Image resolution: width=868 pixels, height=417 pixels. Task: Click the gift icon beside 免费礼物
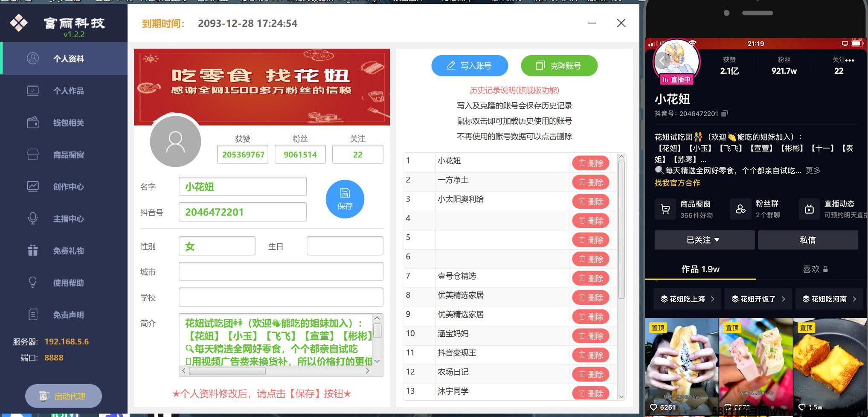(x=33, y=250)
